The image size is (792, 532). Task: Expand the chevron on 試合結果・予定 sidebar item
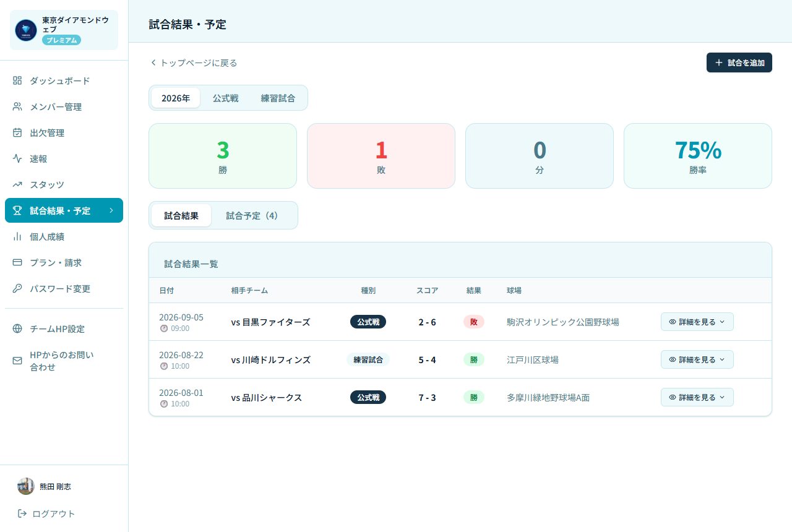tap(111, 210)
